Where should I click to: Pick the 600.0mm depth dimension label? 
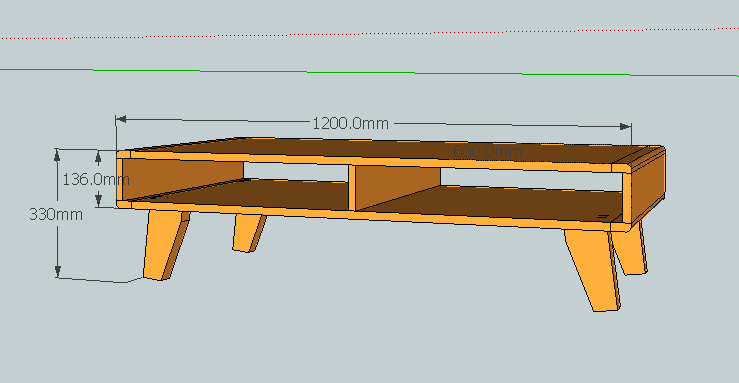(x=487, y=151)
